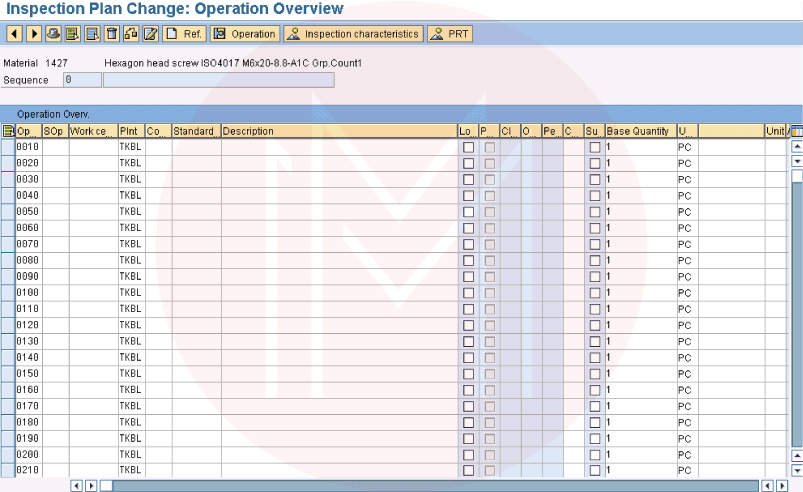Click the greyed P checkbox for operation 0030
The width and height of the screenshot is (803, 492).
[490, 180]
